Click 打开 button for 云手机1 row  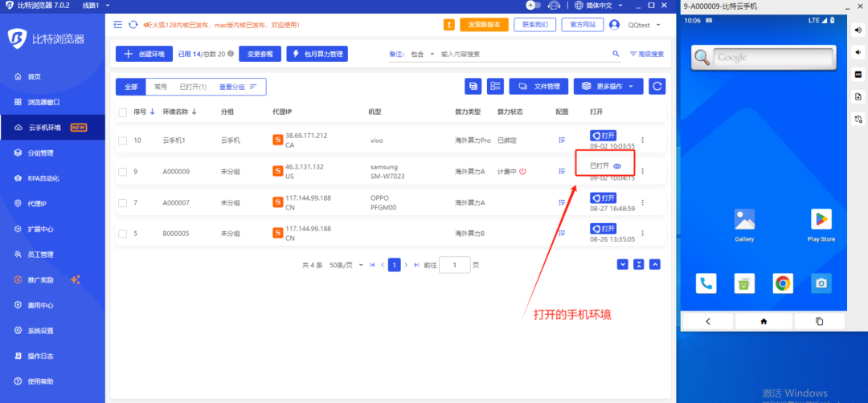pos(603,136)
